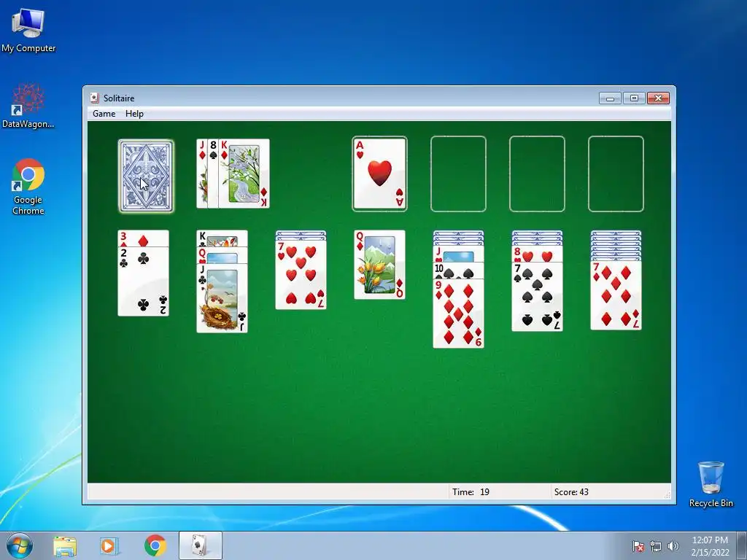
Task: Open Windows Explorer from taskbar
Action: [x=65, y=545]
